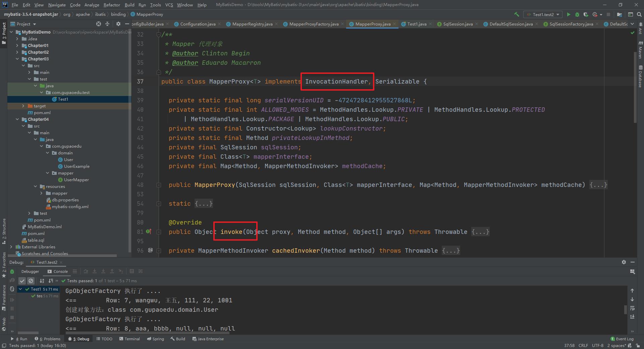
Task: Expand the Chapter01 folder
Action: (17, 46)
